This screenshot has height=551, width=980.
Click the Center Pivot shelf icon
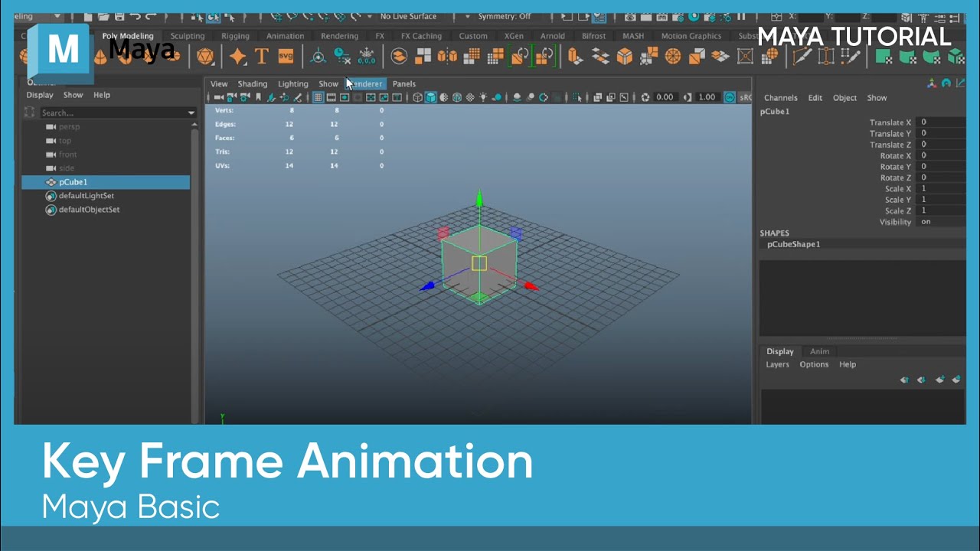pyautogui.click(x=318, y=56)
